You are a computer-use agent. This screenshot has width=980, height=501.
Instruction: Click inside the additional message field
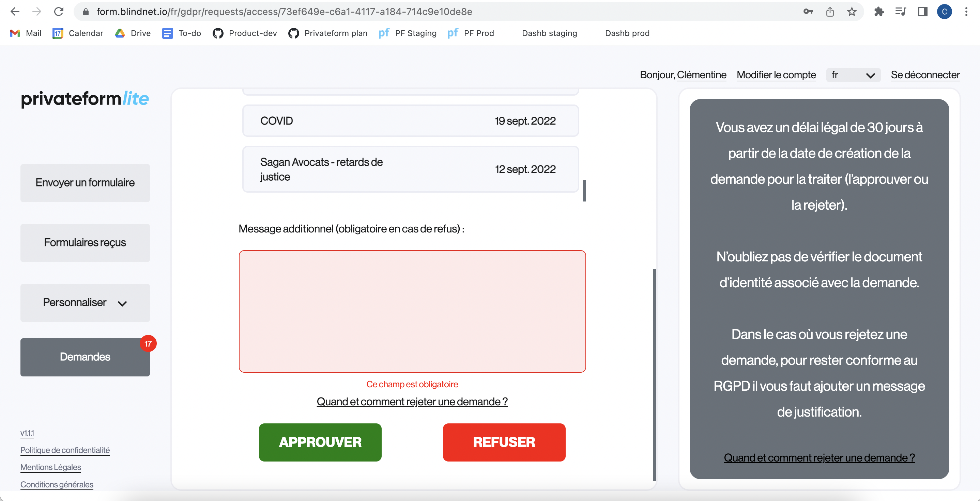[412, 312]
